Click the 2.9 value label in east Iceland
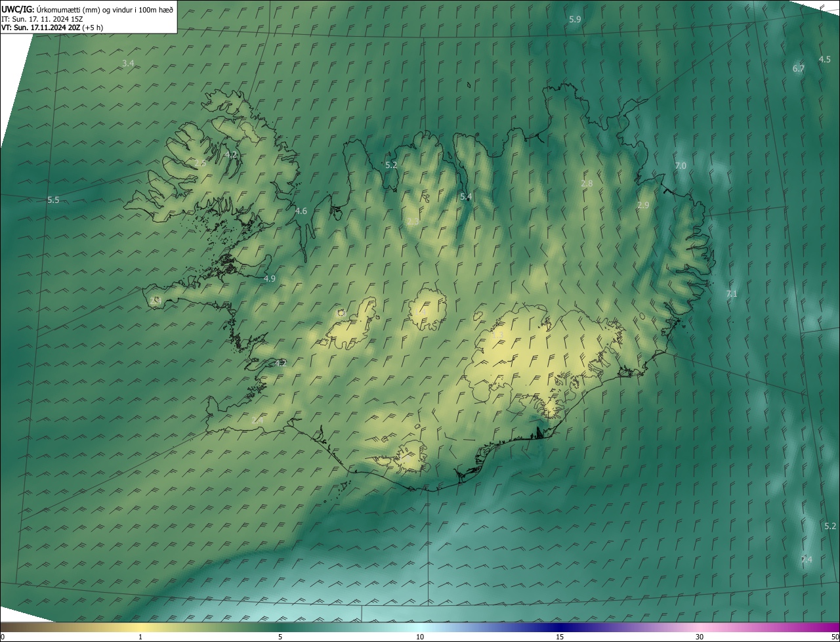Image resolution: width=840 pixels, height=642 pixels. [643, 205]
